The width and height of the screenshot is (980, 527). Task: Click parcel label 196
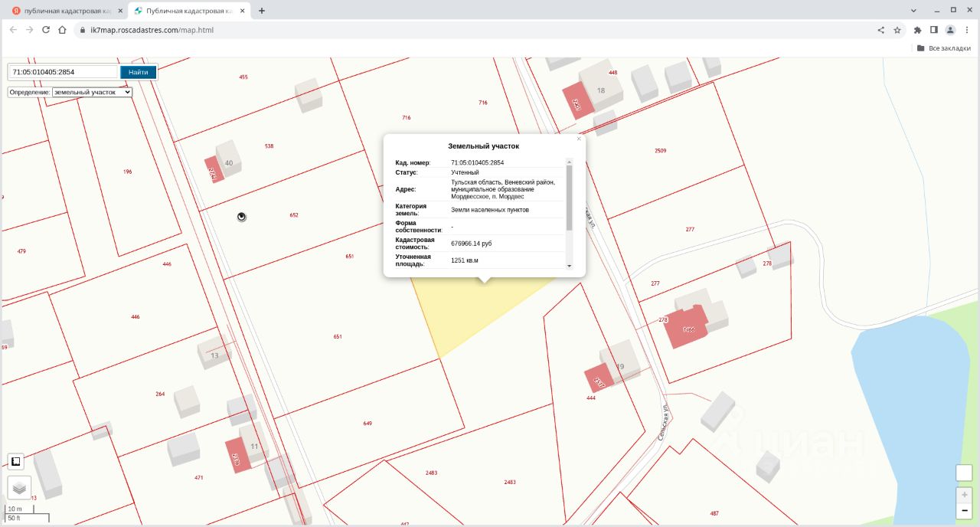(127, 172)
